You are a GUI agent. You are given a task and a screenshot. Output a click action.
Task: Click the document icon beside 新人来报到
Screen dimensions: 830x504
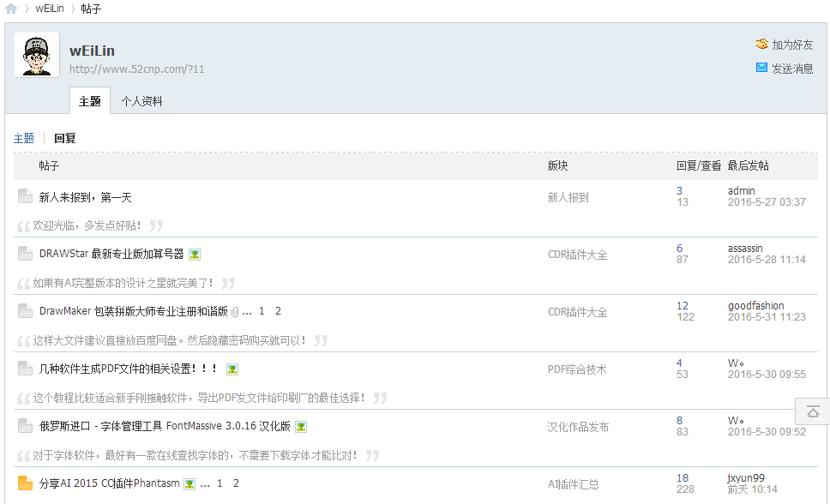point(25,196)
